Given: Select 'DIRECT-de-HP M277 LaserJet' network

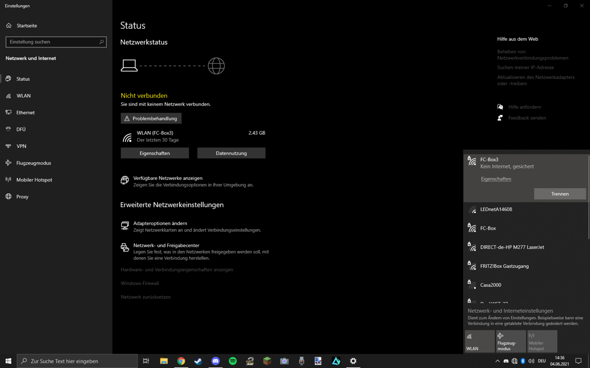Looking at the screenshot, I should pyautogui.click(x=526, y=247).
